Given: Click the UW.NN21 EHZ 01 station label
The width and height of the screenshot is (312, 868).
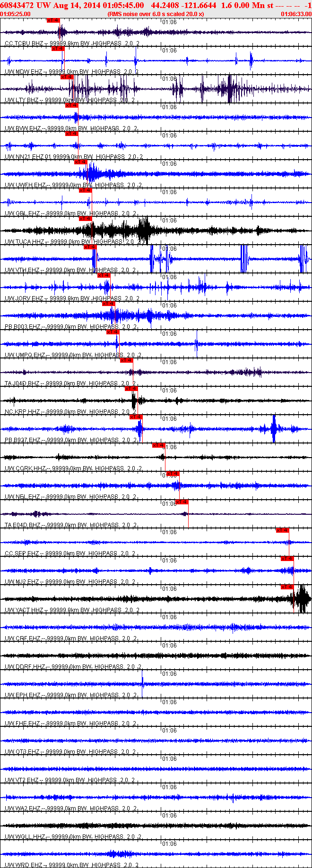Looking at the screenshot, I should [x=28, y=157].
